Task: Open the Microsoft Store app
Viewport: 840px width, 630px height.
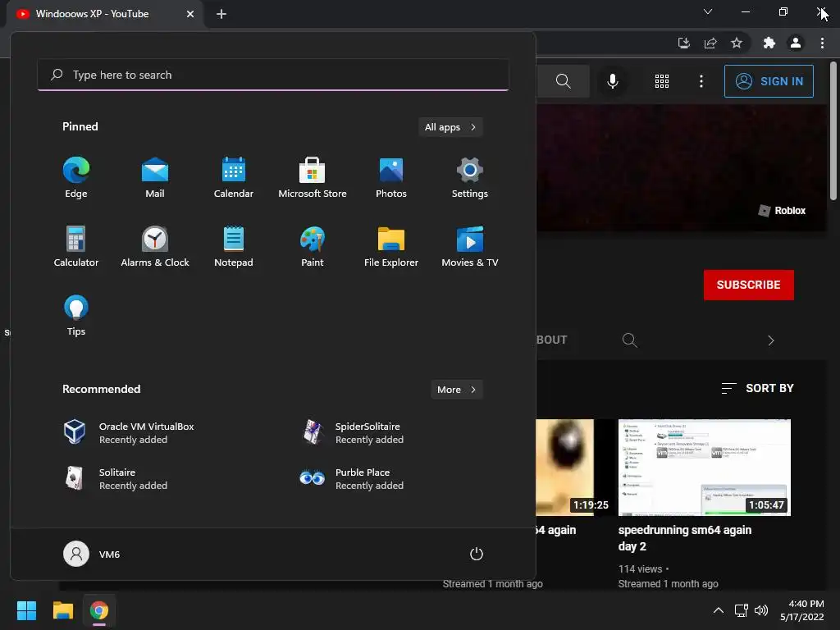Action: tap(313, 177)
